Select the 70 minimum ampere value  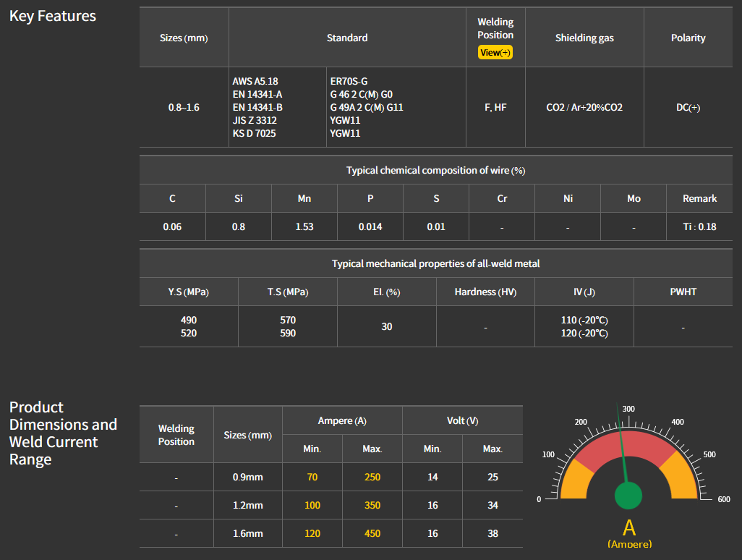[312, 477]
